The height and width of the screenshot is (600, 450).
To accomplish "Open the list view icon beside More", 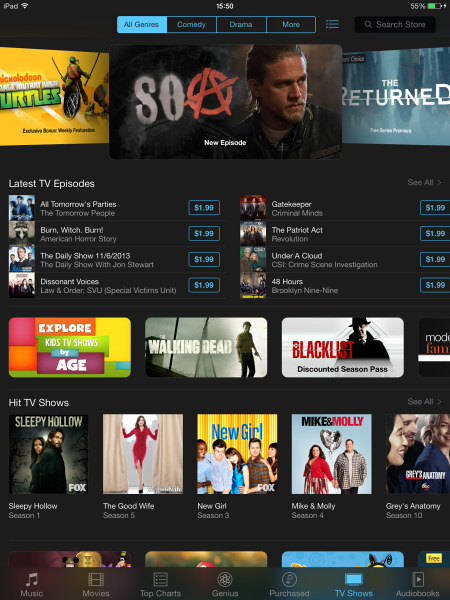I will [x=332, y=24].
